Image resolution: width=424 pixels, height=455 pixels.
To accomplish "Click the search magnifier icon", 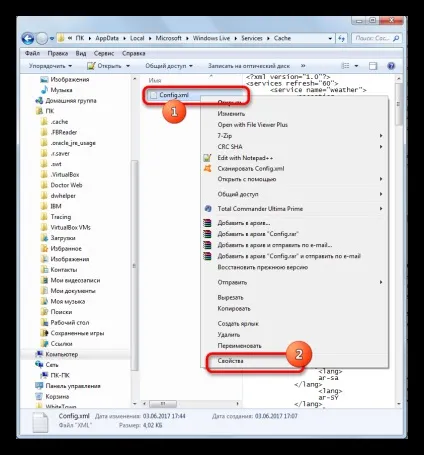I will [x=396, y=38].
